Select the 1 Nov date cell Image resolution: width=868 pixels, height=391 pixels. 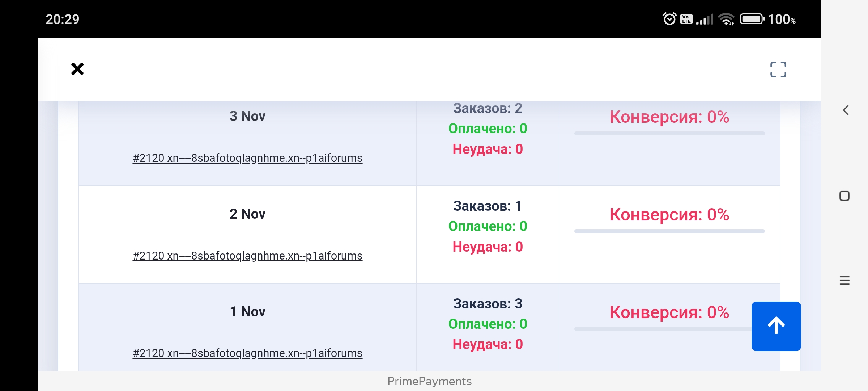click(x=247, y=311)
